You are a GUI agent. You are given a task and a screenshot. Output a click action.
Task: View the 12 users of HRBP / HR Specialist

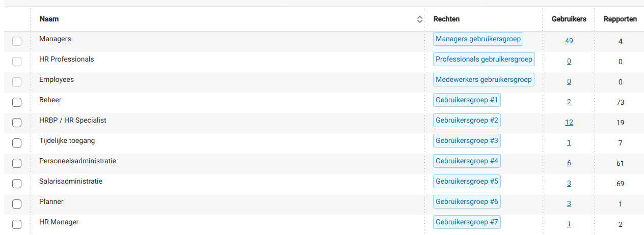click(569, 122)
